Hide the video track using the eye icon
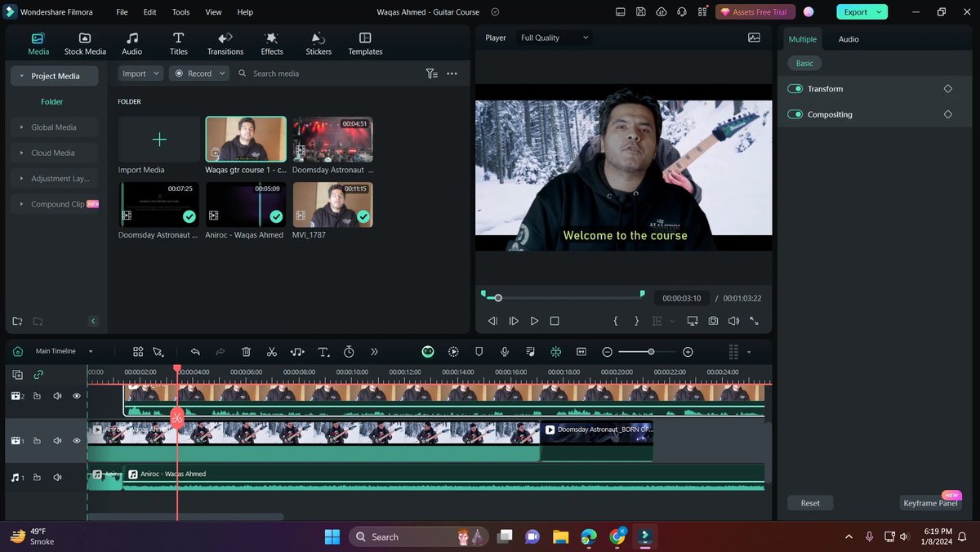Screen dimensions: 980x552 (76, 440)
